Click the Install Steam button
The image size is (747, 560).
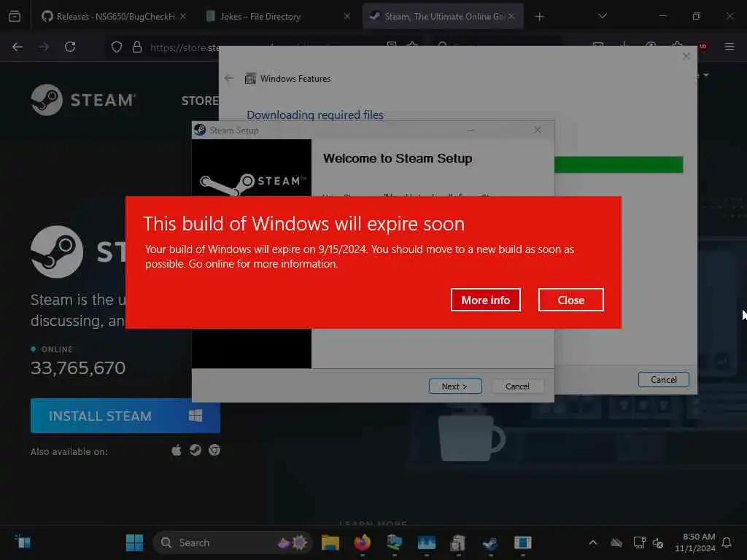coord(125,416)
